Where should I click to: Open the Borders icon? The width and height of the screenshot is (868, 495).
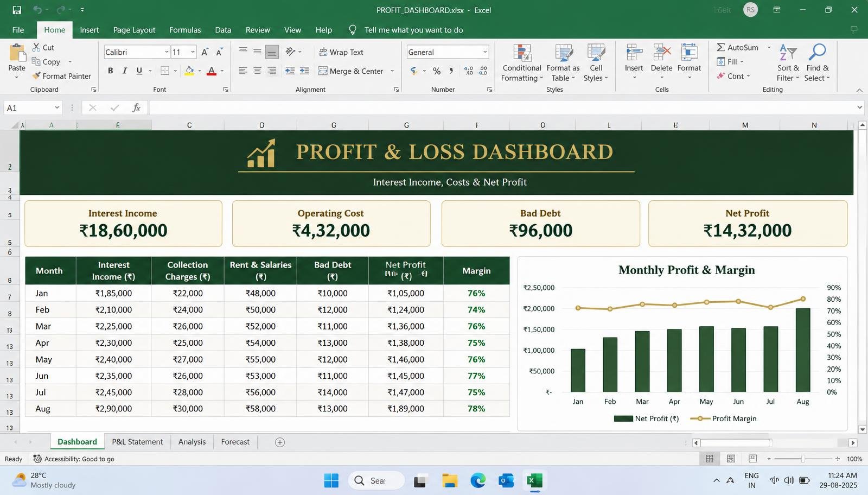pos(165,71)
